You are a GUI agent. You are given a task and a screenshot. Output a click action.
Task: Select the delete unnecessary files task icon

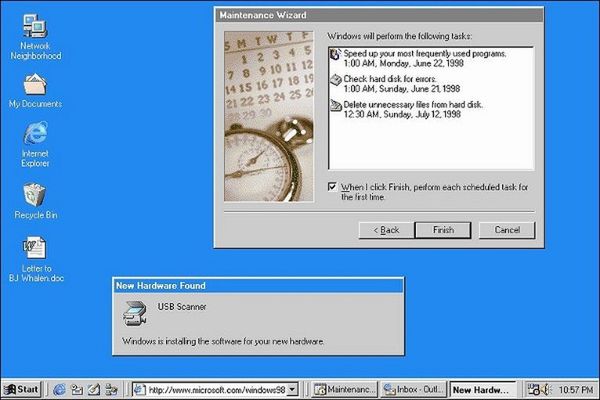[336, 105]
